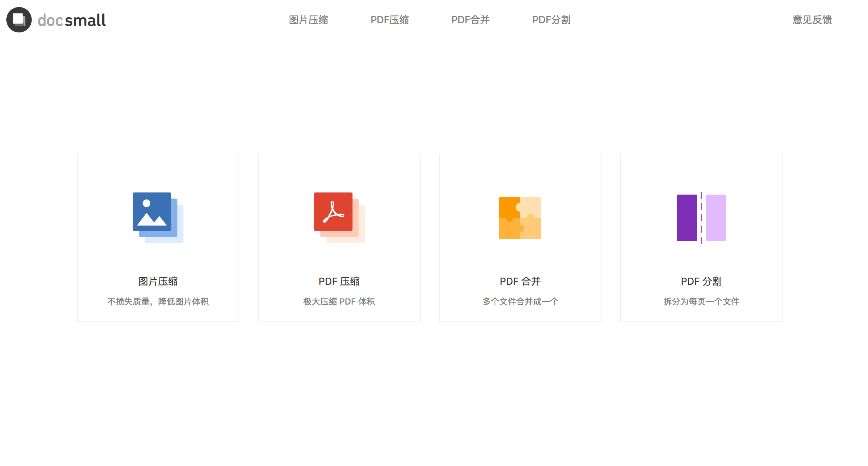This screenshot has width=868, height=466.
Task: Click the docsmall round logo icon
Action: [x=19, y=20]
